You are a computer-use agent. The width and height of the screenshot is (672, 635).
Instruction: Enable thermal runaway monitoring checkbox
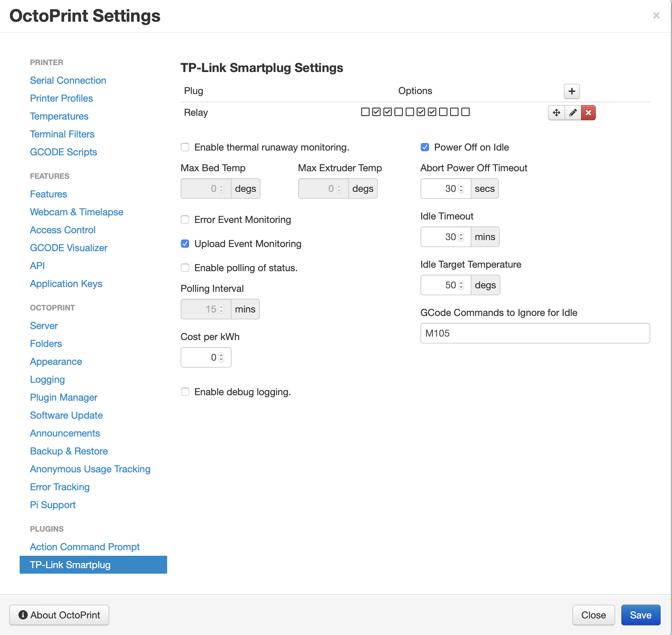[185, 147]
